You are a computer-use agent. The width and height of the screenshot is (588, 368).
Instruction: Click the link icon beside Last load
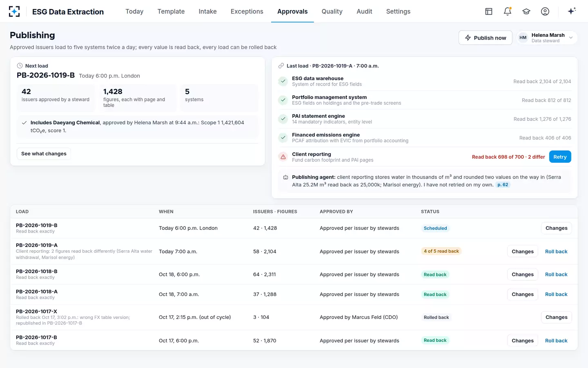(281, 66)
